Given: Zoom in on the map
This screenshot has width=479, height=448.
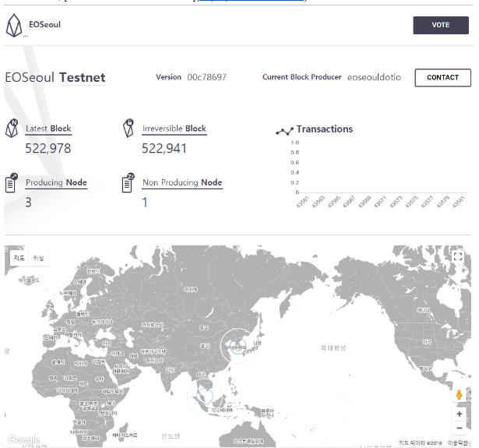Looking at the screenshot, I should (459, 414).
